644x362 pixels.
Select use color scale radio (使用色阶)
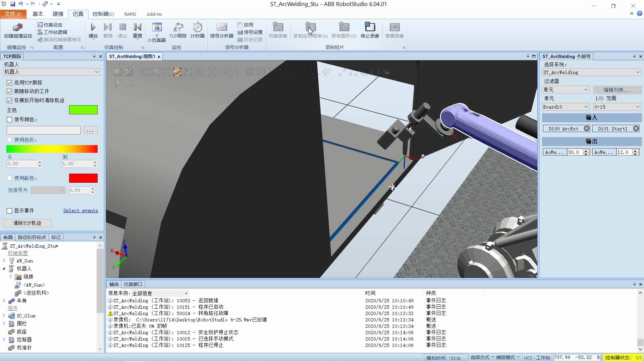coord(9,140)
